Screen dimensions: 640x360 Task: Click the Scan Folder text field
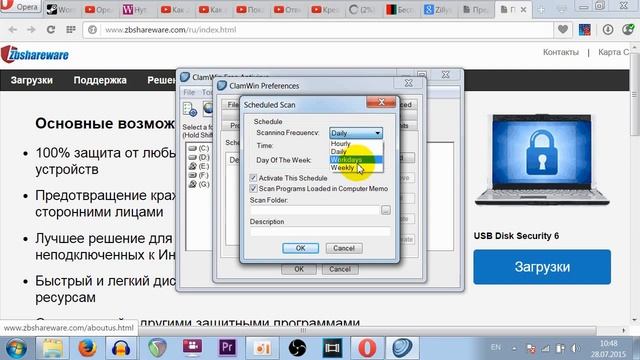point(315,210)
